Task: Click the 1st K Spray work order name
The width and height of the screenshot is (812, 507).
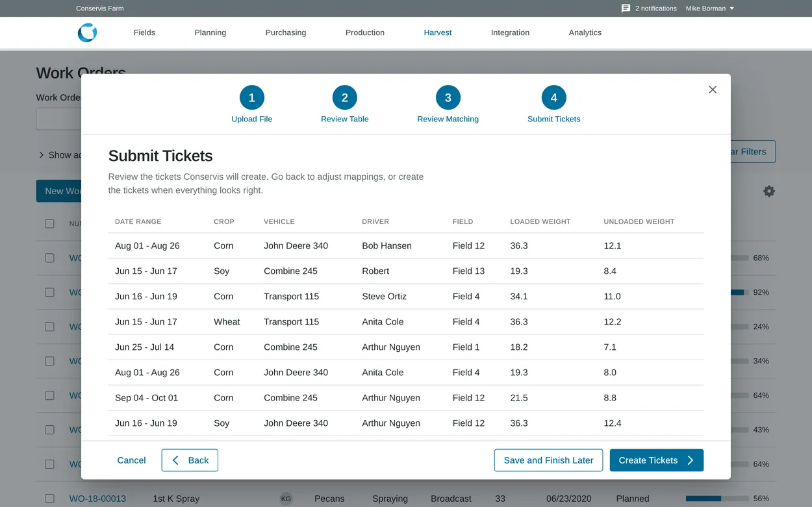Action: coord(176,499)
